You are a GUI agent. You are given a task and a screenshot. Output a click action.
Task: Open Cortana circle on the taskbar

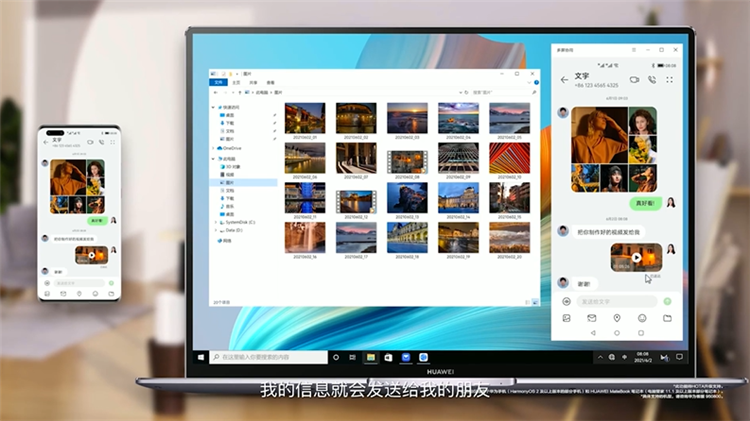point(336,357)
